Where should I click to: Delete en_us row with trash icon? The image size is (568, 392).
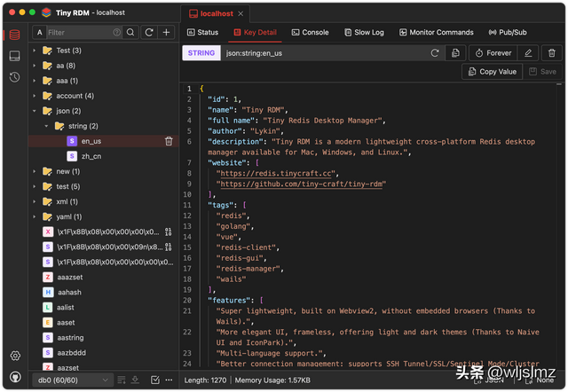(169, 141)
